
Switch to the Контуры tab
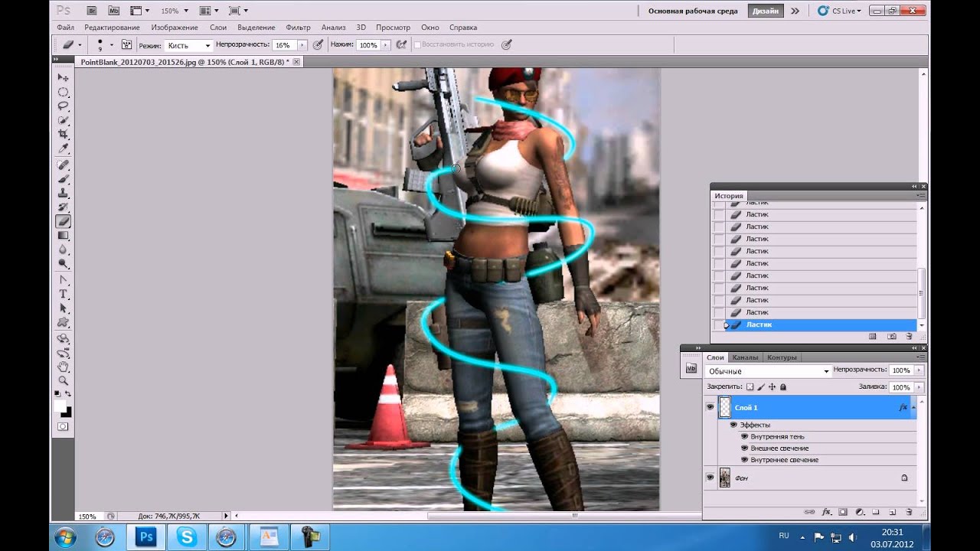point(782,357)
